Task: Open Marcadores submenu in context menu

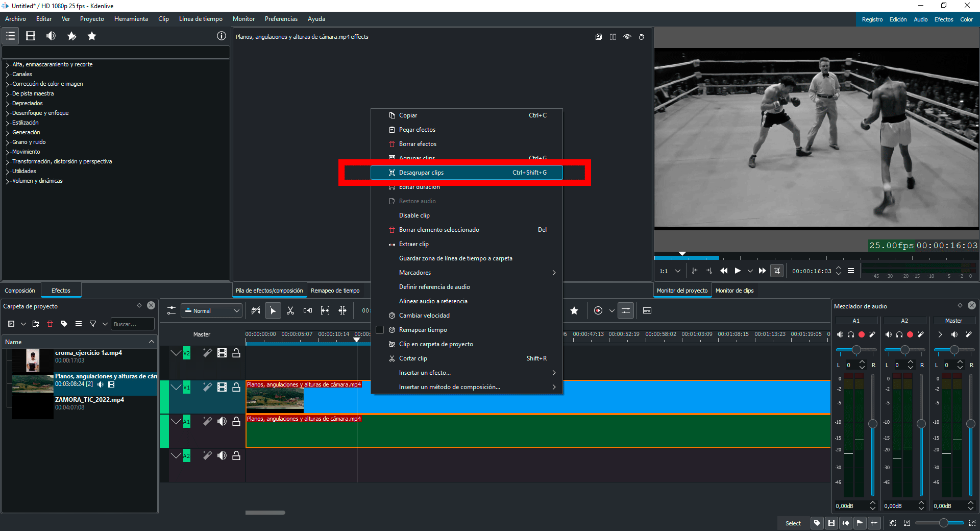Action: pyautogui.click(x=467, y=273)
